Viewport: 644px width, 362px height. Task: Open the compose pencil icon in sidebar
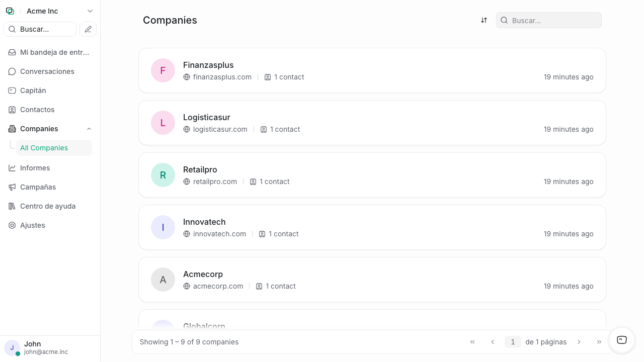click(x=88, y=29)
